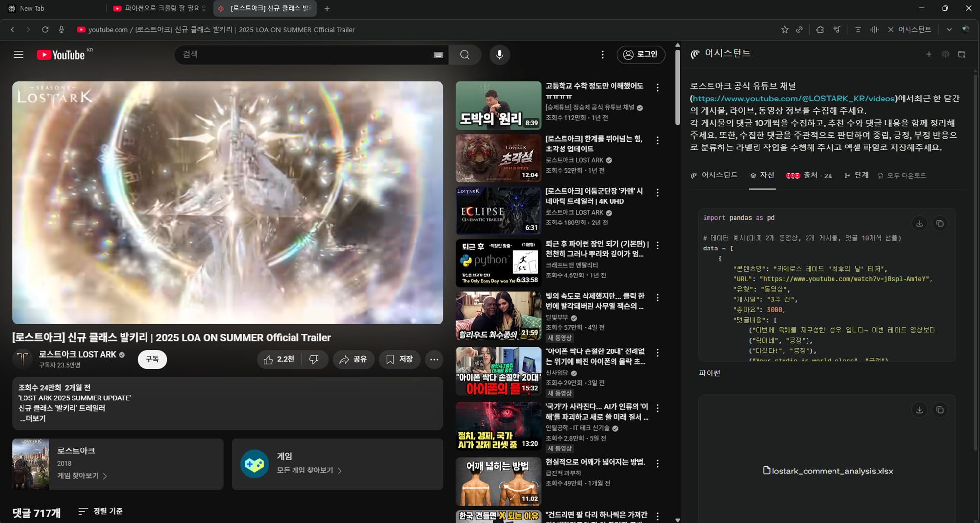Like the video with thumbs up
This screenshot has width=980, height=523.
pyautogui.click(x=279, y=359)
